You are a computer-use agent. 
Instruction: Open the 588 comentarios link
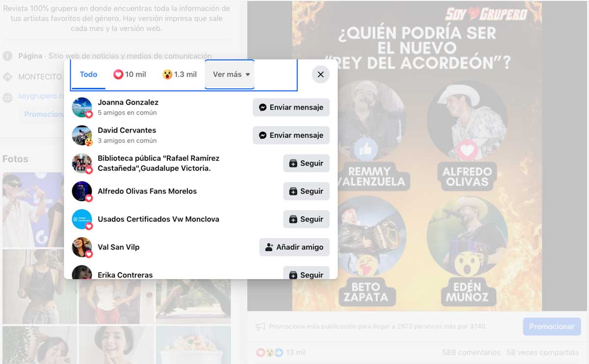(x=471, y=353)
